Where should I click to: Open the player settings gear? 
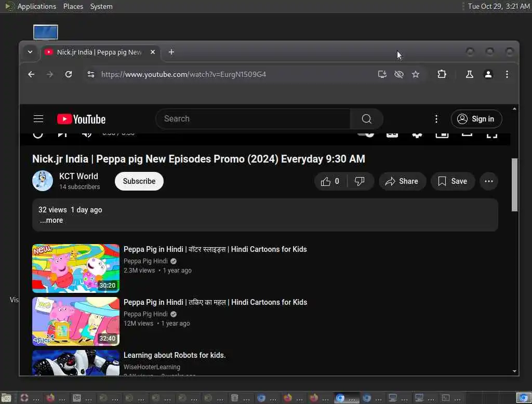pos(417,136)
